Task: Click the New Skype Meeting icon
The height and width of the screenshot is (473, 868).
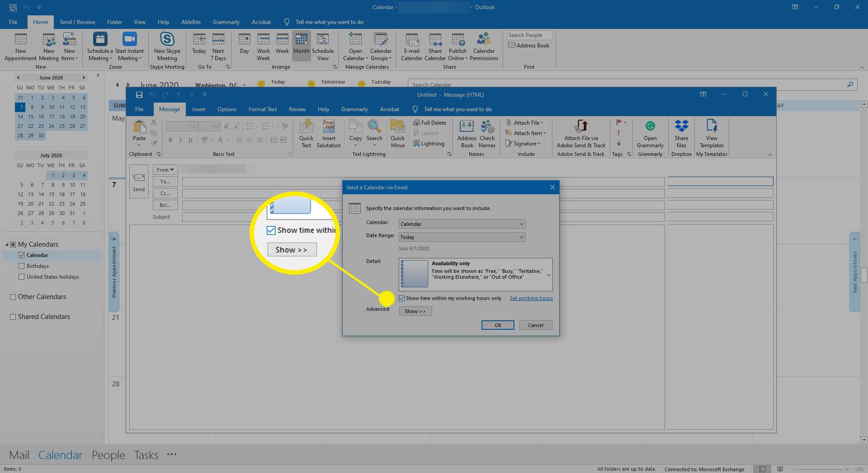Action: pos(167,47)
